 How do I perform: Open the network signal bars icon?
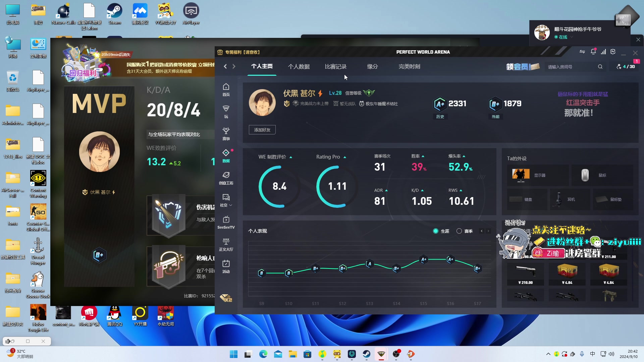click(x=603, y=52)
